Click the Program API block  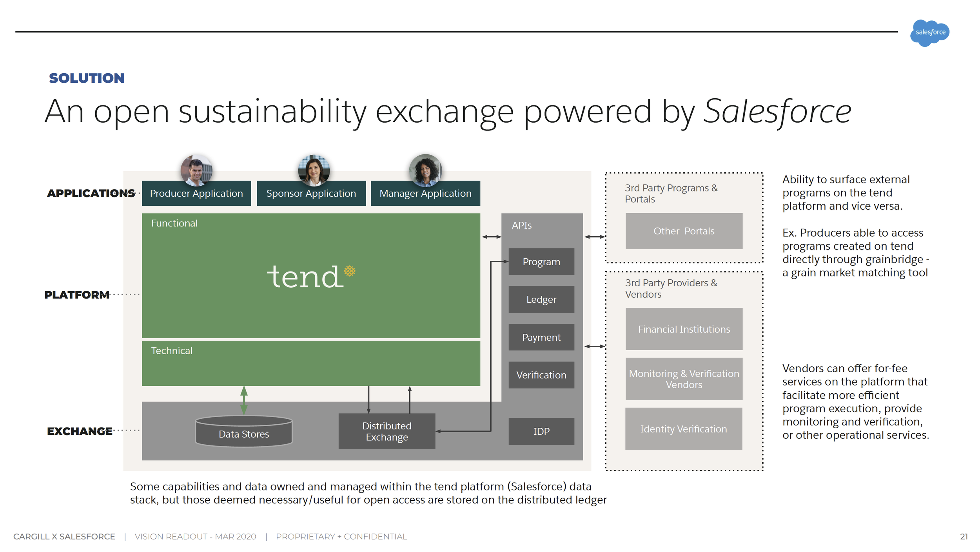(x=541, y=262)
